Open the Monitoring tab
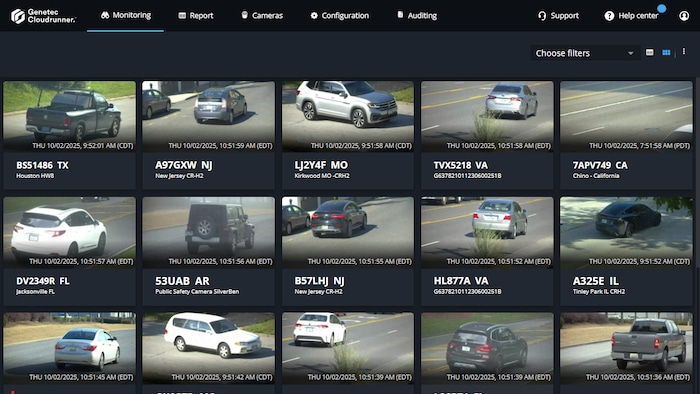The height and width of the screenshot is (394, 700). point(125,15)
